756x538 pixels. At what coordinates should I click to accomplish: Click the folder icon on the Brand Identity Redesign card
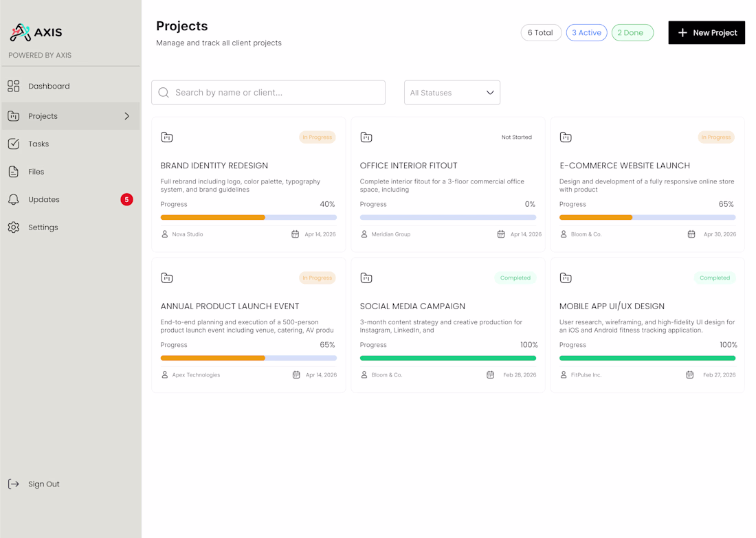[167, 137]
